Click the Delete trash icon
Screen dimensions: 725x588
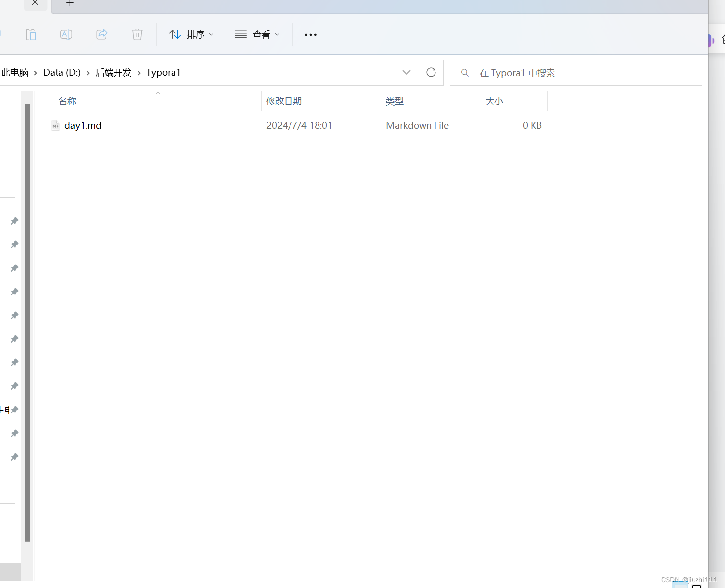[137, 34]
